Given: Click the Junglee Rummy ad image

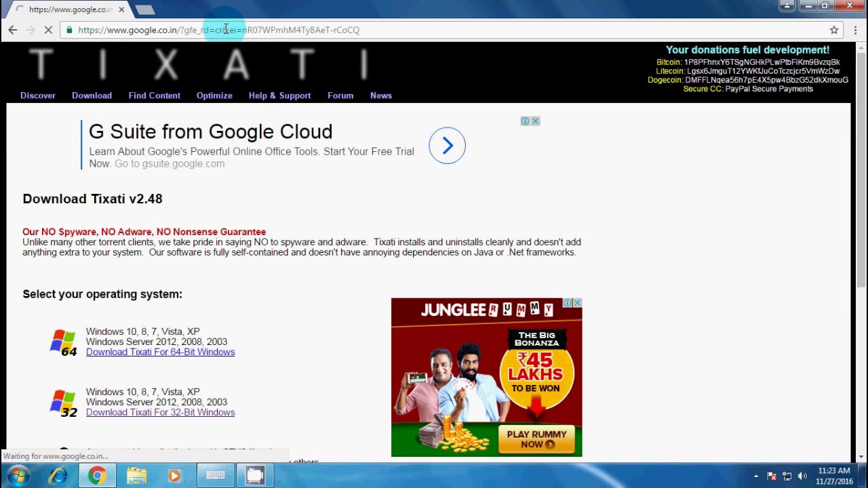Looking at the screenshot, I should [486, 377].
